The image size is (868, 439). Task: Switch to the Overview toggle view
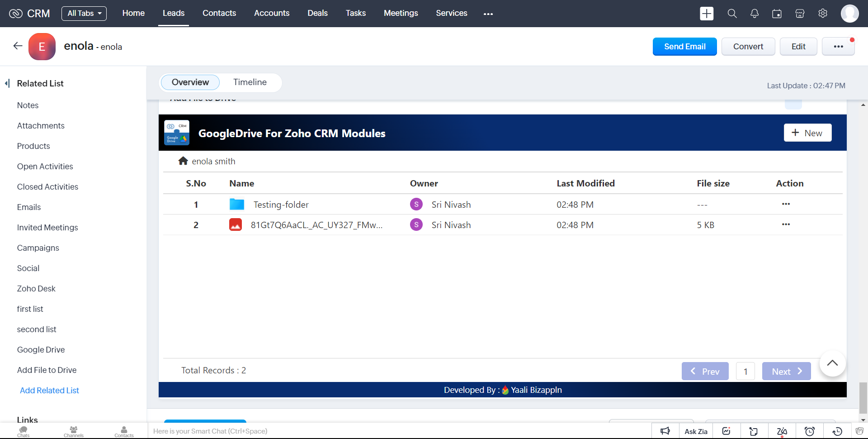tap(190, 82)
